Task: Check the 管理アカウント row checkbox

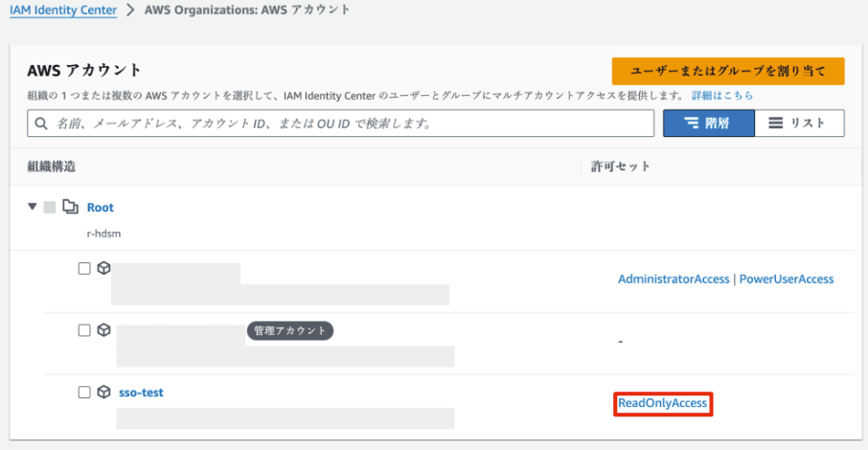Action: pos(84,330)
